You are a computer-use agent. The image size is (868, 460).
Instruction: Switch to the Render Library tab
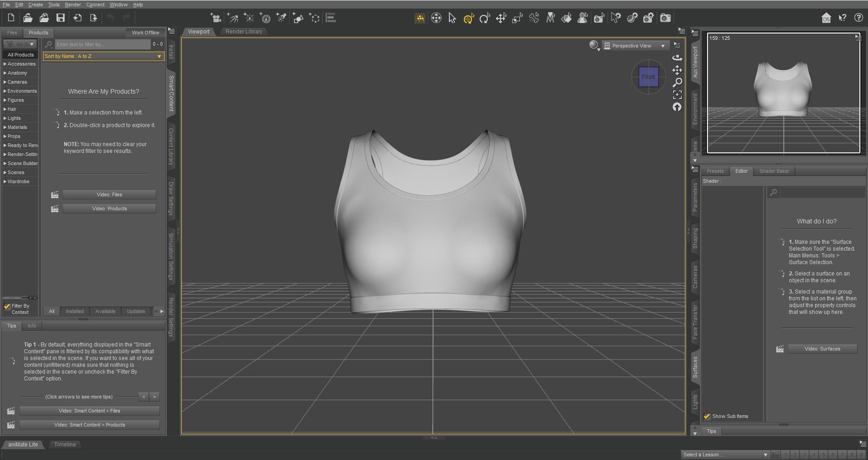point(244,31)
